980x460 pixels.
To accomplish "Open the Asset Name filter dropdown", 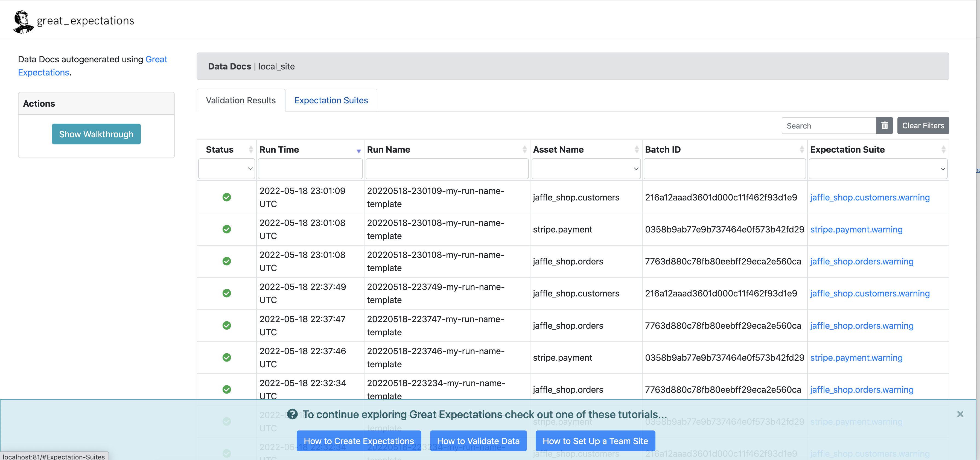I will pos(586,169).
